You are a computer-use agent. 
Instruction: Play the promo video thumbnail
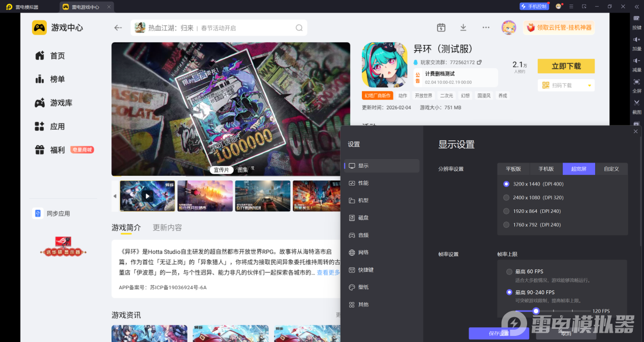(147, 196)
